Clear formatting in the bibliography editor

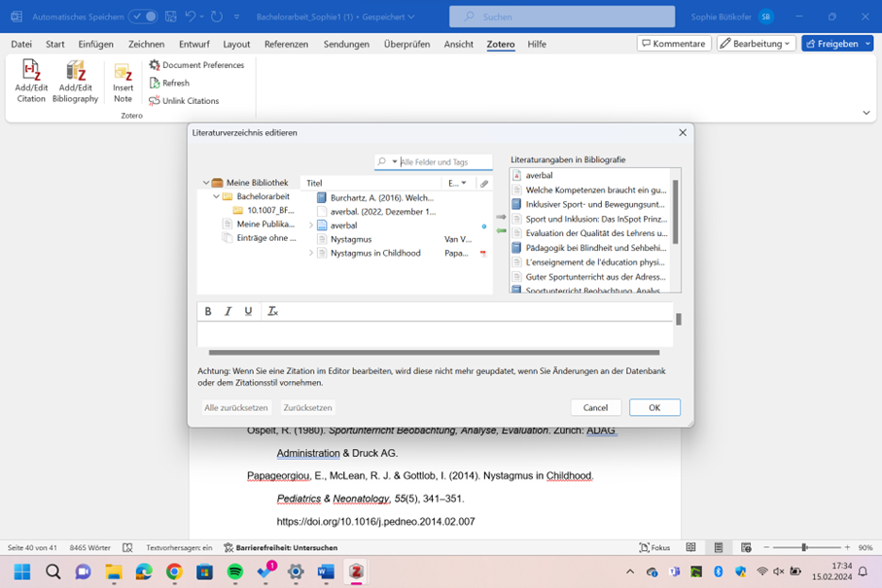(x=273, y=311)
